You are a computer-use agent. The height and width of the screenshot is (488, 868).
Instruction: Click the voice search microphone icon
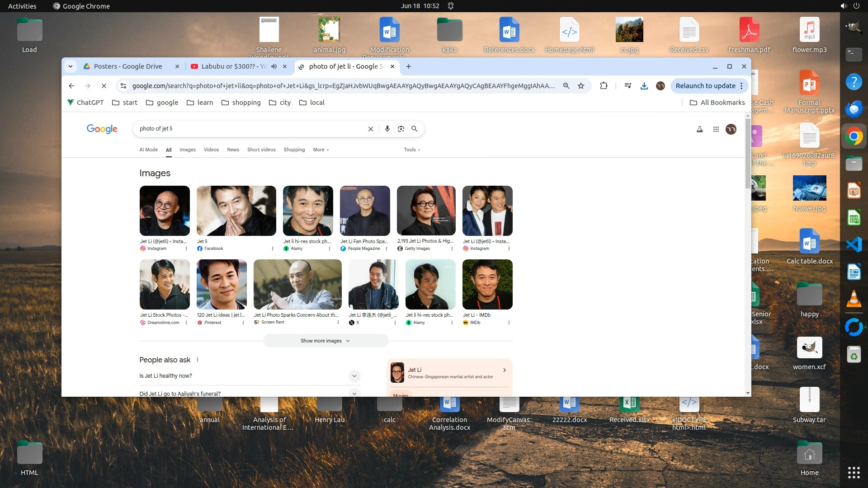pos(387,129)
